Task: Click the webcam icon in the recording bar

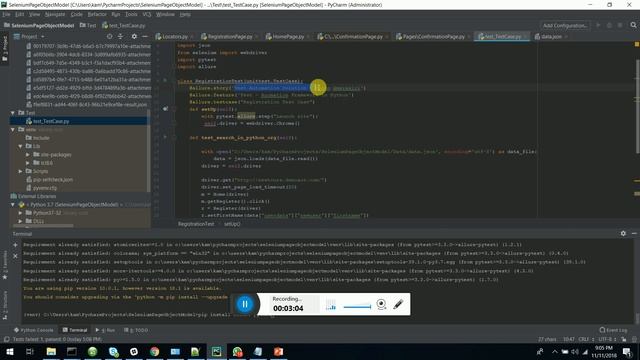Action: [381, 304]
